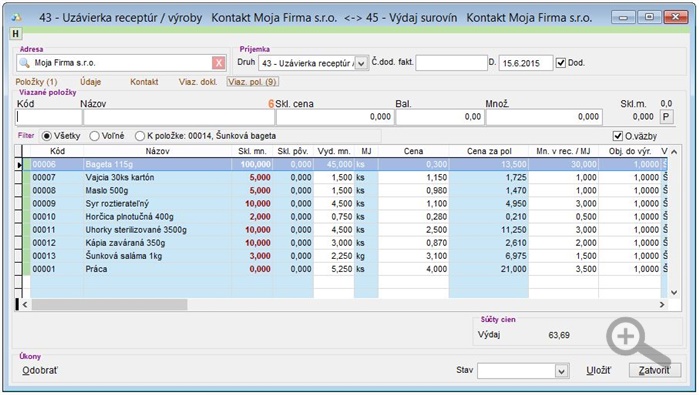The image size is (699, 395).
Task: Click the Názov column header in table
Action: (157, 152)
